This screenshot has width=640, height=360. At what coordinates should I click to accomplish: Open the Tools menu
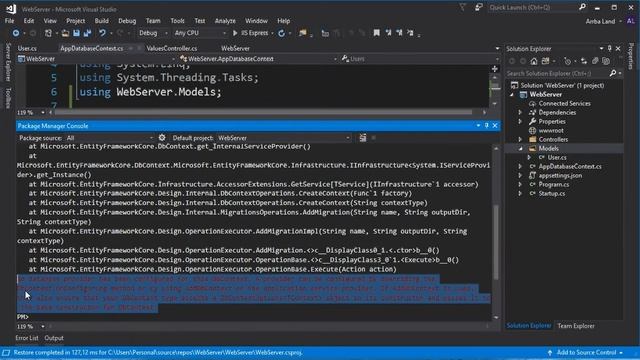point(177,21)
